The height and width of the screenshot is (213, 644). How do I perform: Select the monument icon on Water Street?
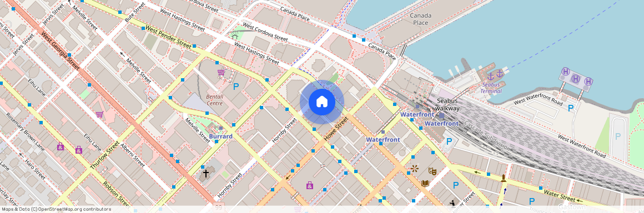click(x=504, y=177)
